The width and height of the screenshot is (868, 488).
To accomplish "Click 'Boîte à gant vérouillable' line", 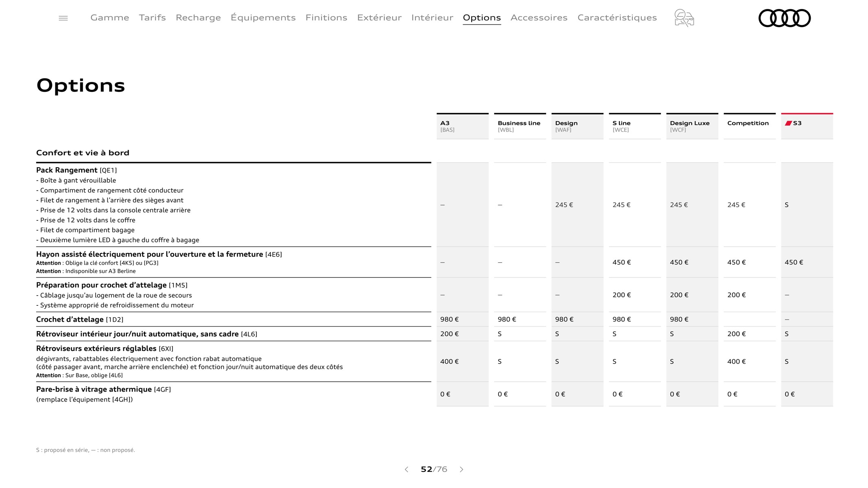I will 76,180.
